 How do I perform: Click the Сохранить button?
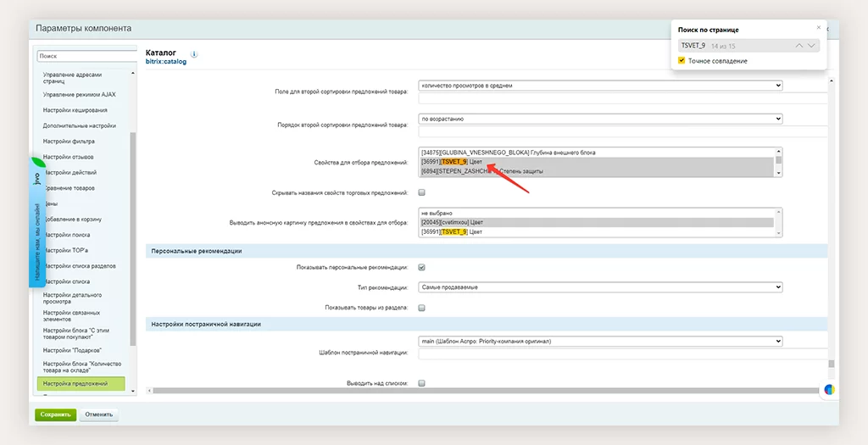coord(55,414)
